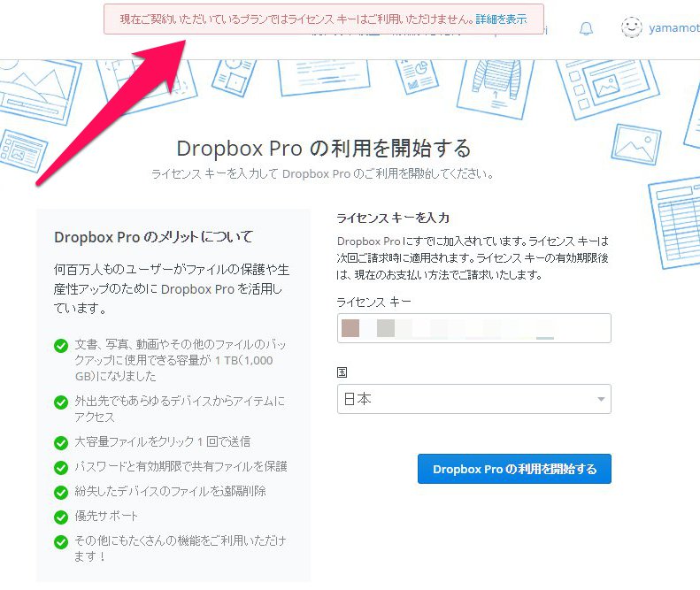Click the subtitle ライセンス キーを入力して Dropbox Pro
Viewport: 700px width, 590px height.
[x=322, y=173]
